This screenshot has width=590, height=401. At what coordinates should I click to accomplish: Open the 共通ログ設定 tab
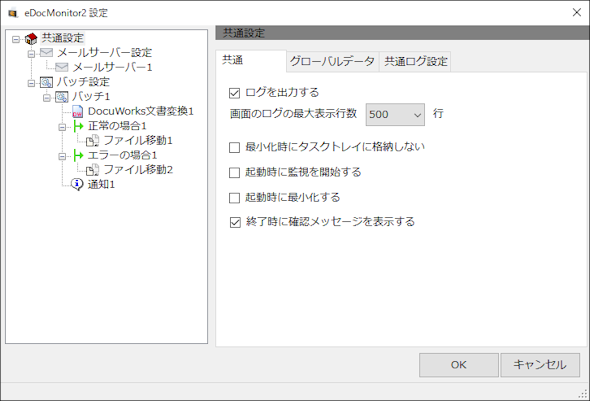(x=415, y=61)
